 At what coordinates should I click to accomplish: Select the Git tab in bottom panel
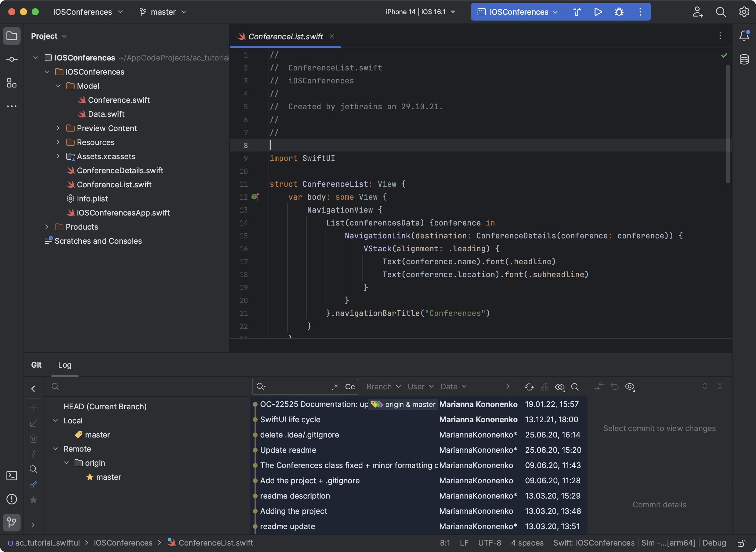pyautogui.click(x=36, y=364)
